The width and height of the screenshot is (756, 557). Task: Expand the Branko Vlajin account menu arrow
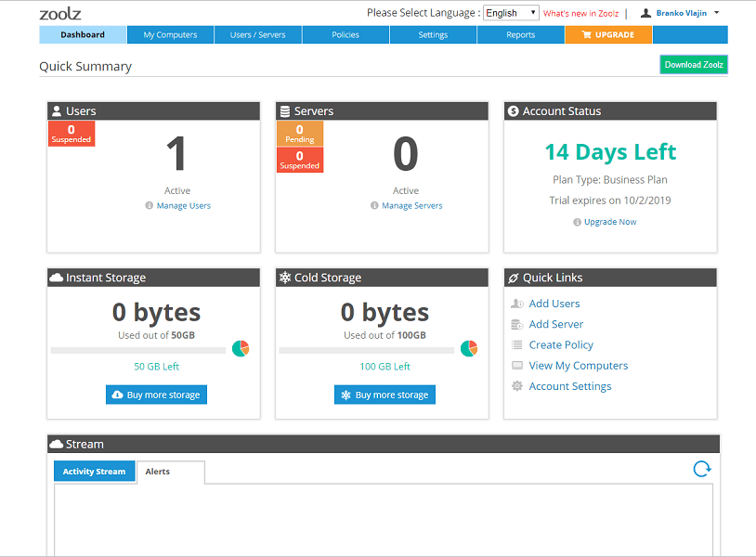point(716,13)
